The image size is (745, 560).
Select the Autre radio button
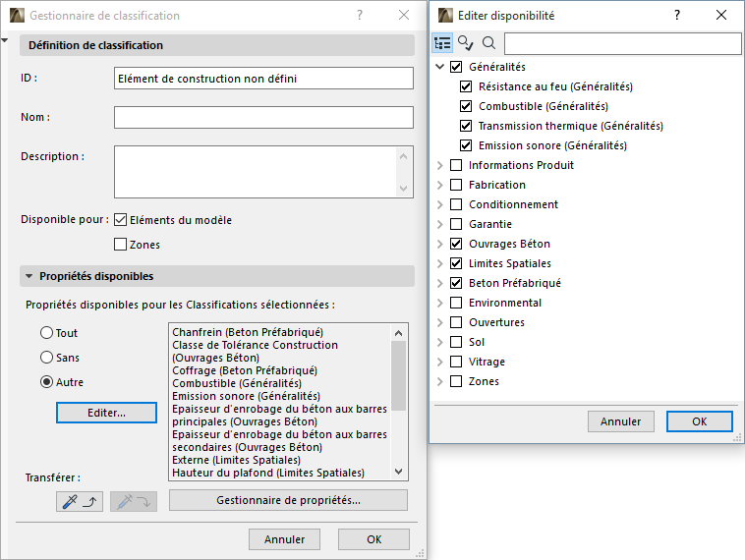click(x=46, y=382)
